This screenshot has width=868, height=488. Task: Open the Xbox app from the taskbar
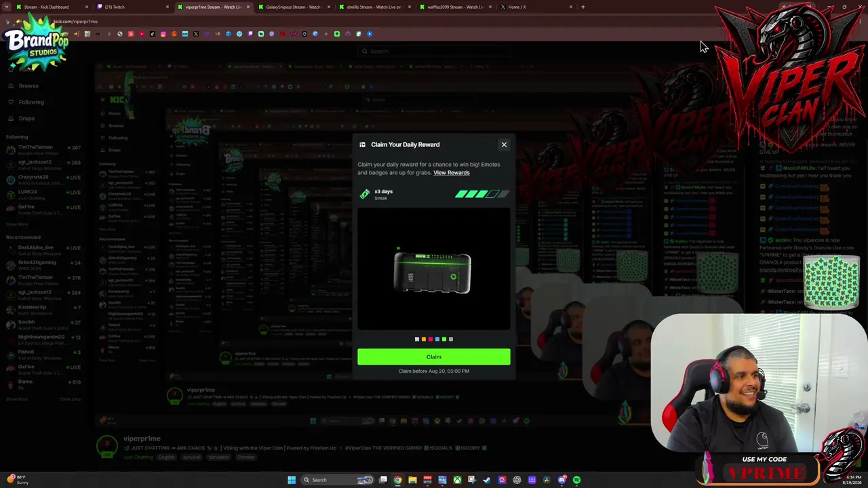pos(458,480)
